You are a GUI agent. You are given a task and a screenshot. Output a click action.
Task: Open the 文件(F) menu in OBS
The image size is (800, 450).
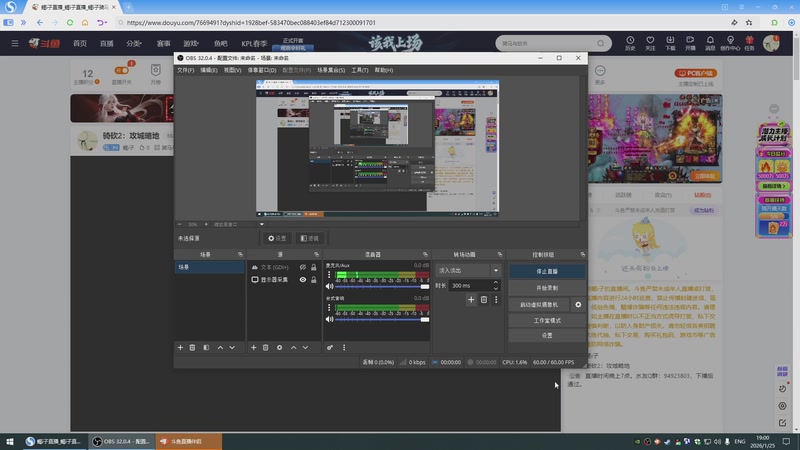point(185,70)
